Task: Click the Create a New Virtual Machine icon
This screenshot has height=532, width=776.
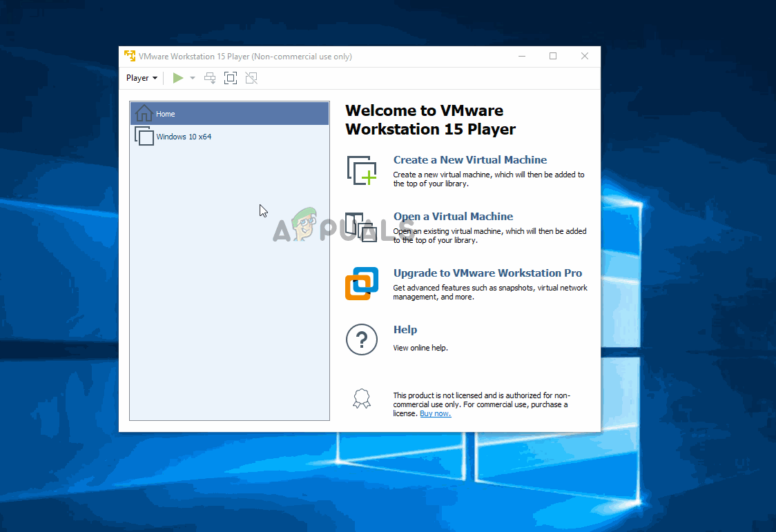Action: click(x=362, y=170)
